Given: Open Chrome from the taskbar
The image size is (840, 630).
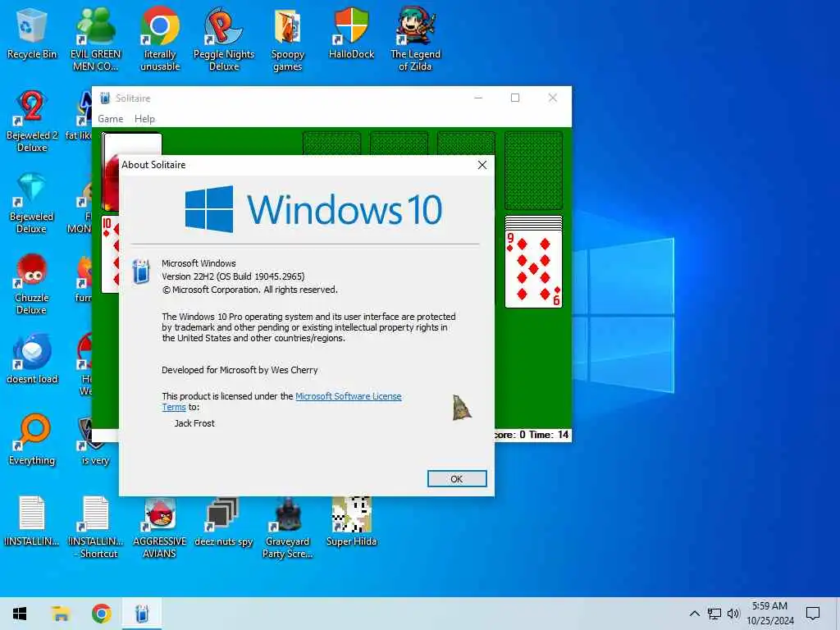Looking at the screenshot, I should pos(101,614).
